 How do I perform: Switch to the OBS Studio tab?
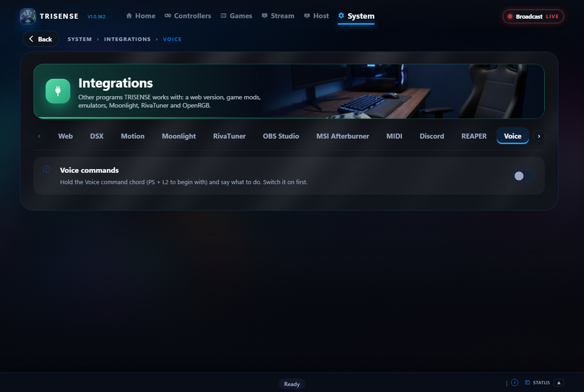point(281,136)
